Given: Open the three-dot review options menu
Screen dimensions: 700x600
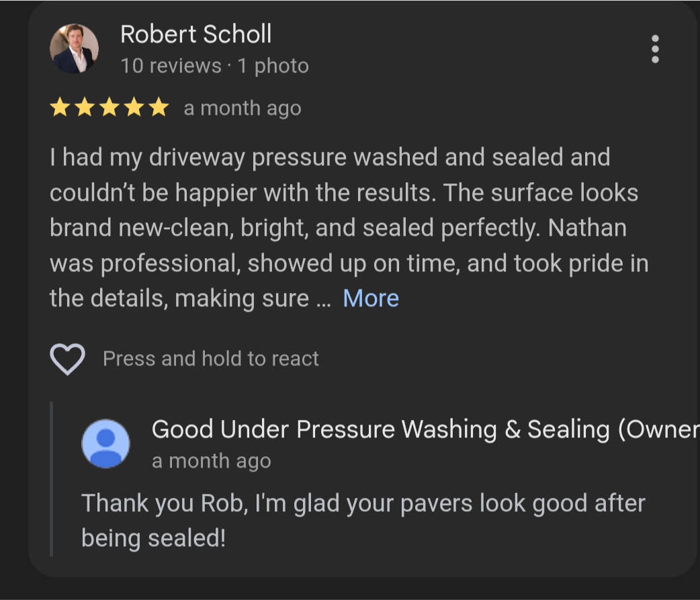Looking at the screenshot, I should point(655,49).
